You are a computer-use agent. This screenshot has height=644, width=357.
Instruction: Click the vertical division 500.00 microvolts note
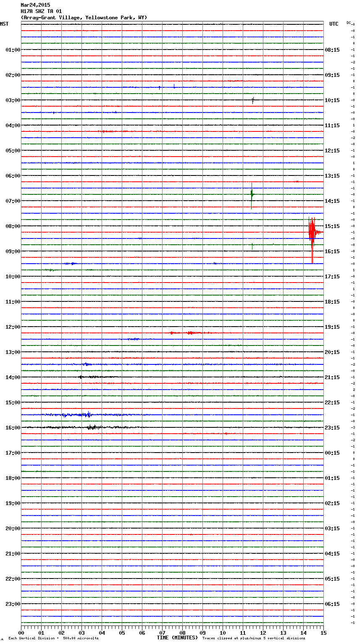click(x=53, y=639)
